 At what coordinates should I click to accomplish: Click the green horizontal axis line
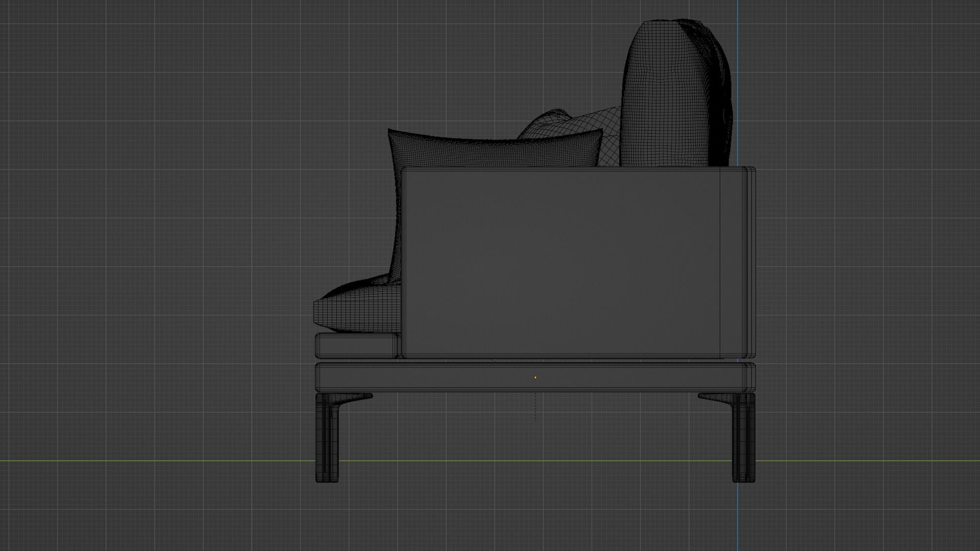coord(153,461)
